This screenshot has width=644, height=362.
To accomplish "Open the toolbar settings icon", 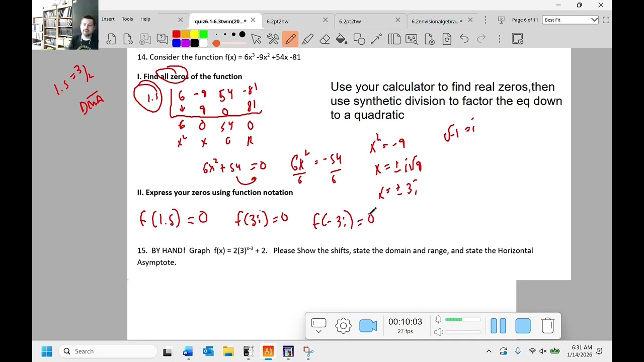I will click(x=517, y=39).
